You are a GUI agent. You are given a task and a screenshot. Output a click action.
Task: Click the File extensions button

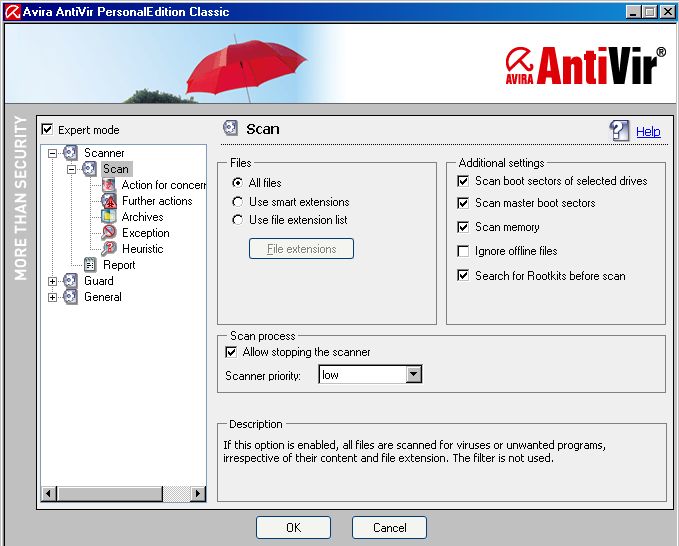(x=301, y=249)
